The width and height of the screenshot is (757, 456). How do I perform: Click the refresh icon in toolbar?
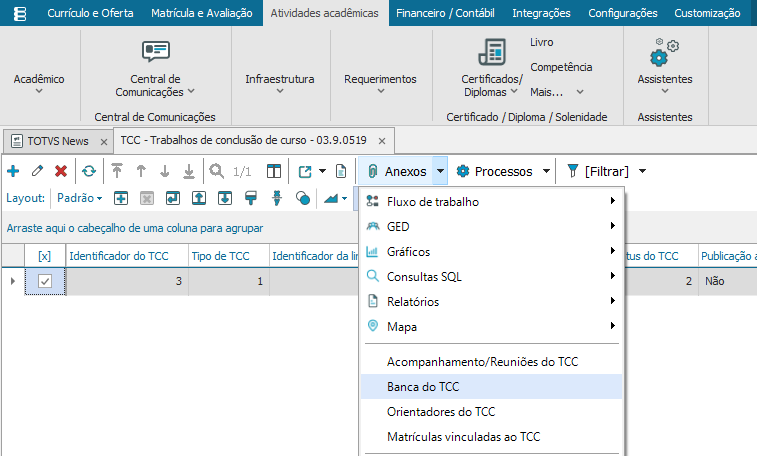(89, 171)
